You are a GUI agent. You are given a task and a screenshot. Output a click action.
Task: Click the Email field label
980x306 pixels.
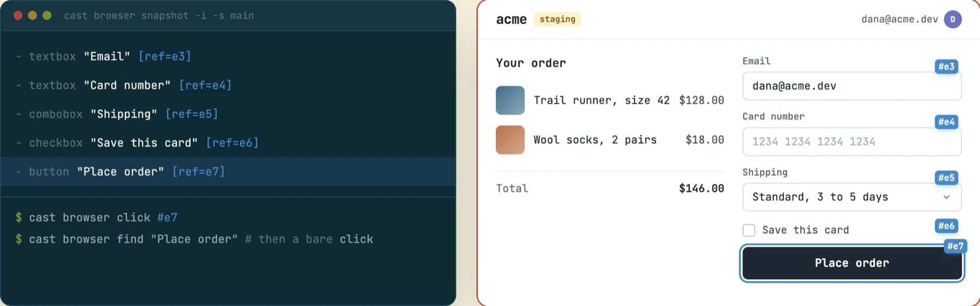tap(757, 61)
